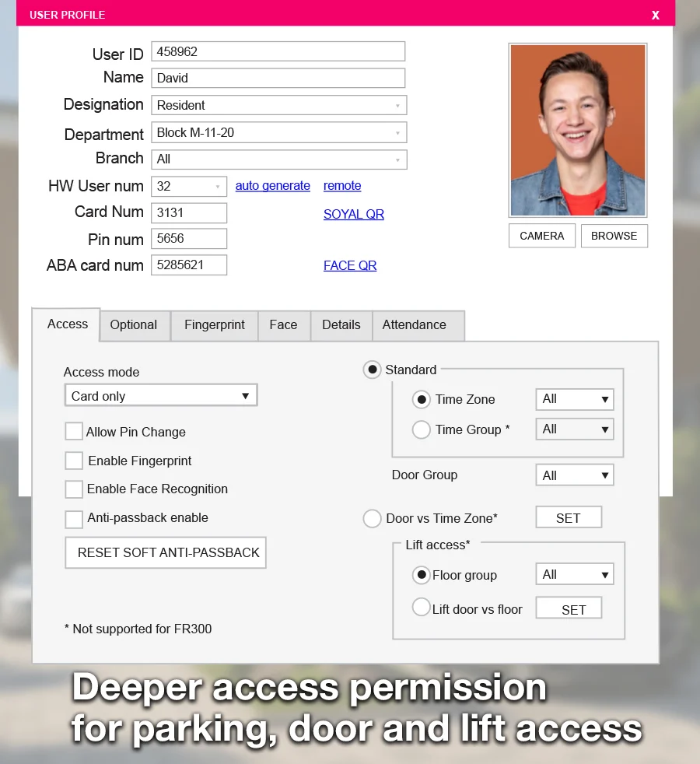Switch to the Optional tab
The width and height of the screenshot is (700, 764).
point(134,325)
